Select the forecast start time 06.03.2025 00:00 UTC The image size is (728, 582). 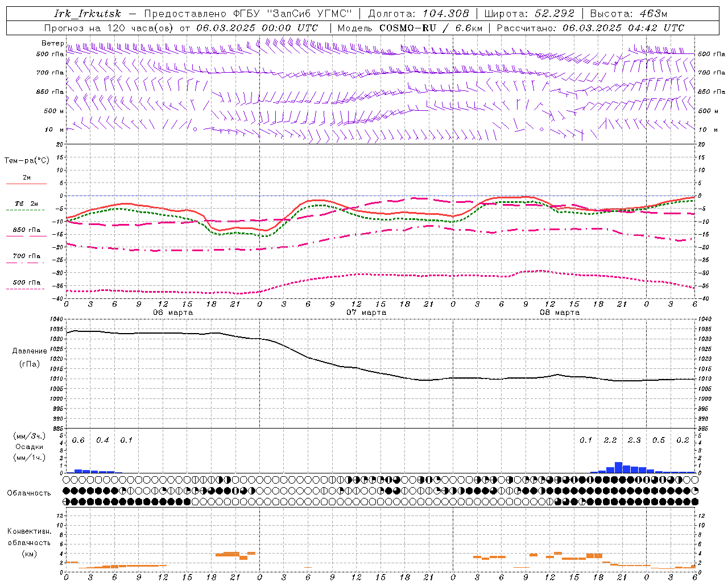[x=257, y=28]
